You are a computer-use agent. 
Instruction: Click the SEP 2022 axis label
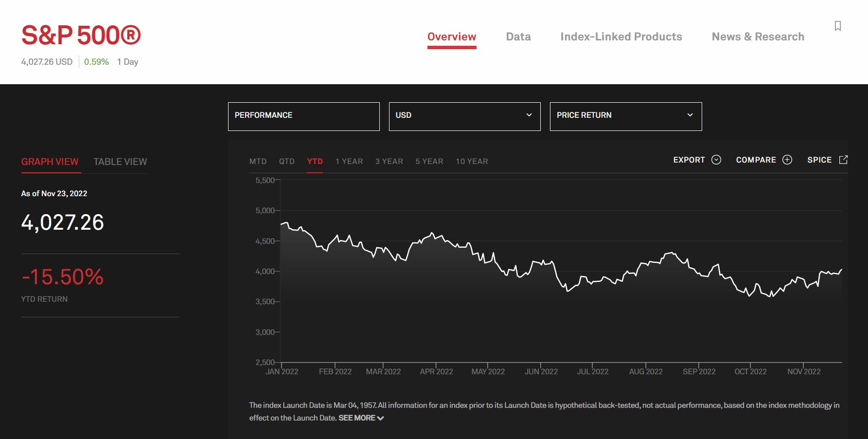point(699,372)
